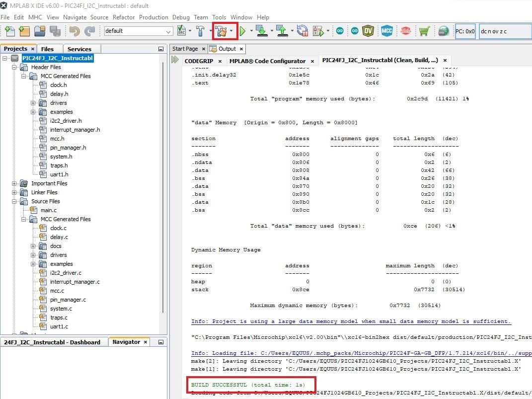Collapse the PIC24FJ_I2C_Instructabl project node
Image resolution: width=532 pixels, height=399 pixels.
pyautogui.click(x=5, y=58)
